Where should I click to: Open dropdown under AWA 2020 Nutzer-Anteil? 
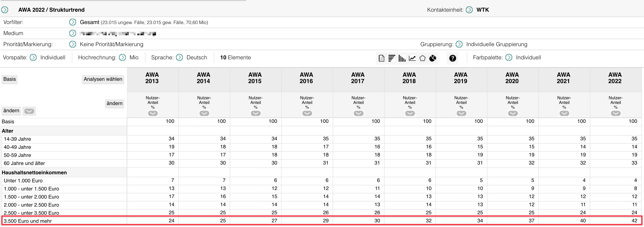pyautogui.click(x=513, y=113)
